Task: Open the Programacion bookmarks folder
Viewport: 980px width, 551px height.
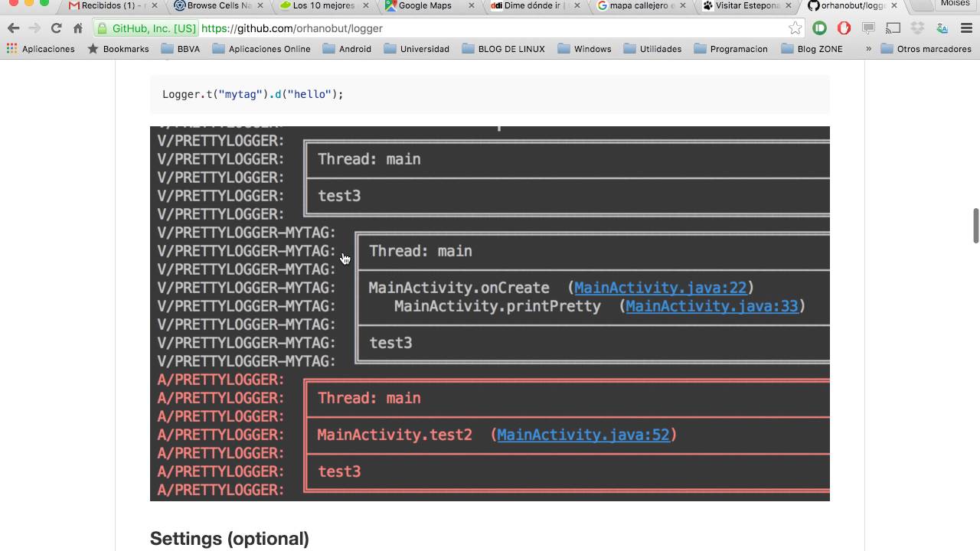Action: coord(730,49)
